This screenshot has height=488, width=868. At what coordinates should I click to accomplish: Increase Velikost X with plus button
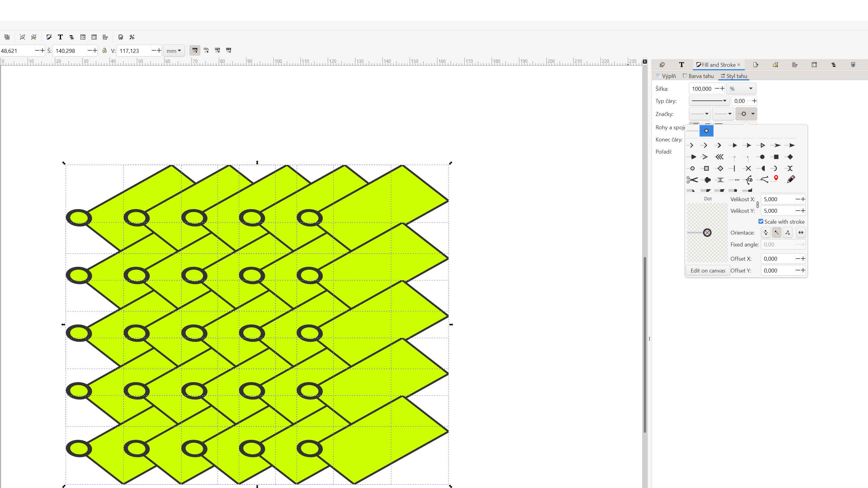click(x=803, y=199)
